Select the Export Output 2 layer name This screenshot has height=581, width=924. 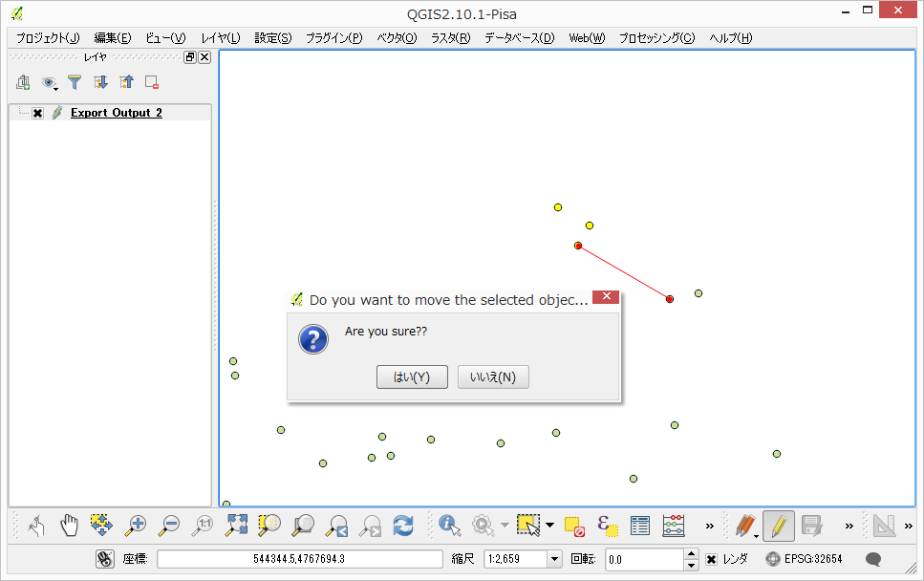[x=116, y=113]
